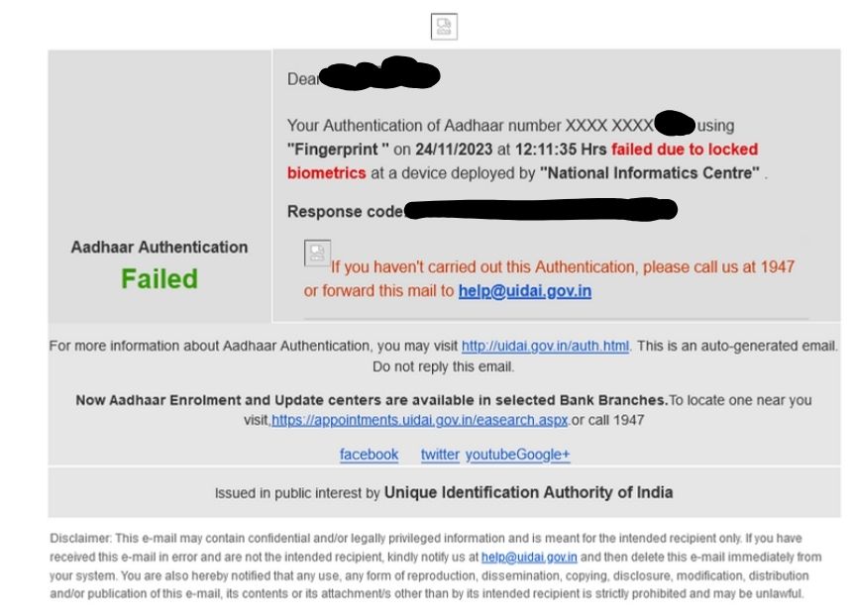The height and width of the screenshot is (616, 852).
Task: Click the broken image placeholder above the email
Action: coord(444,27)
